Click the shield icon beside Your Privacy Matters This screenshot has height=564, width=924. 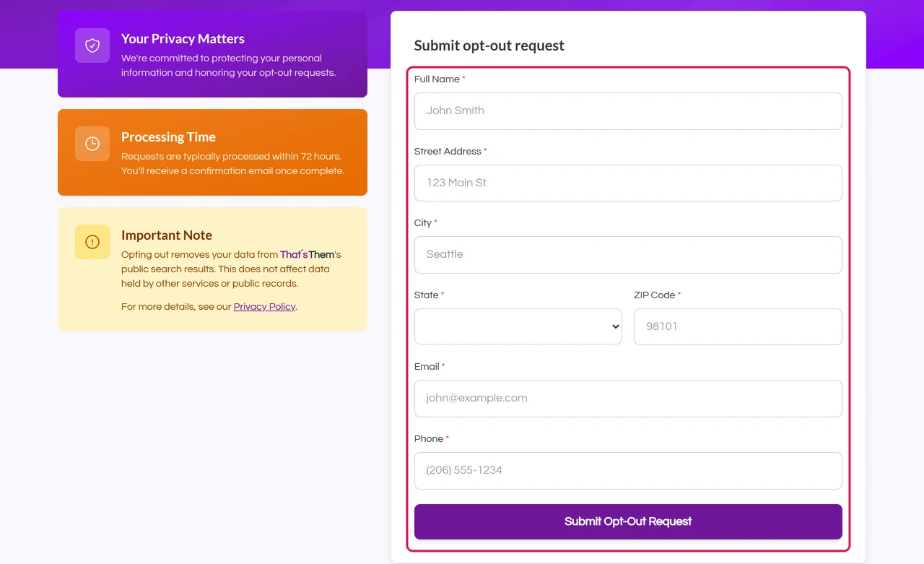[92, 45]
